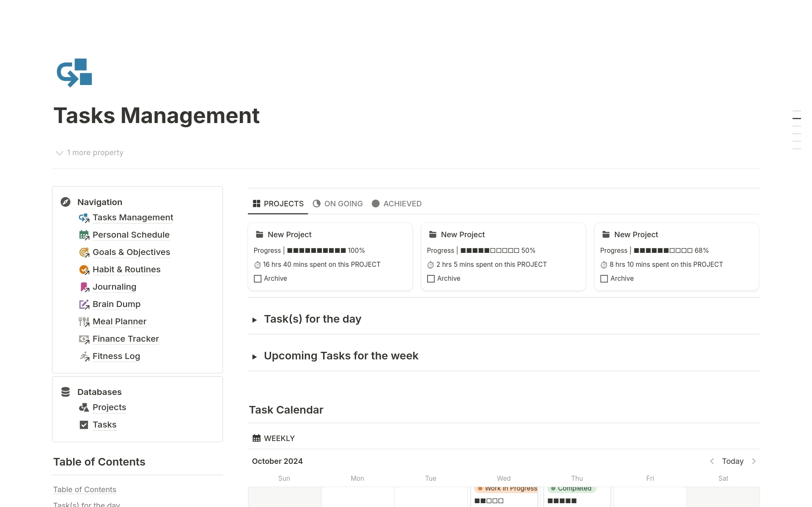Open the Projects database link
The height and width of the screenshot is (507, 812).
pyautogui.click(x=110, y=408)
